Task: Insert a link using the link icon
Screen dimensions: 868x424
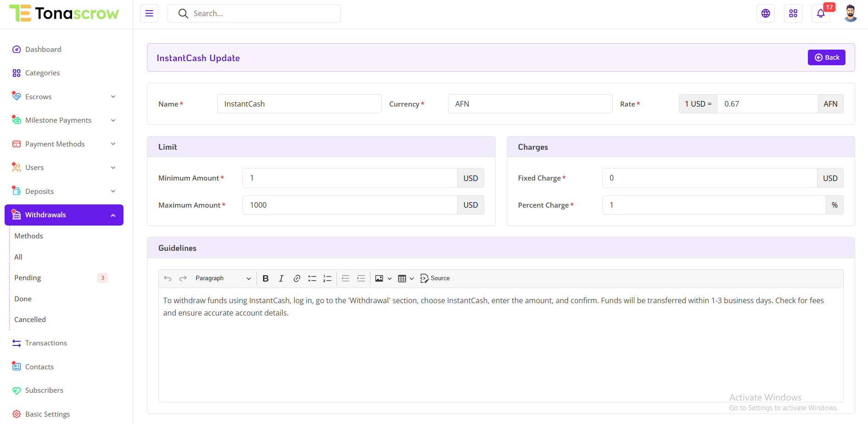Action: tap(297, 278)
